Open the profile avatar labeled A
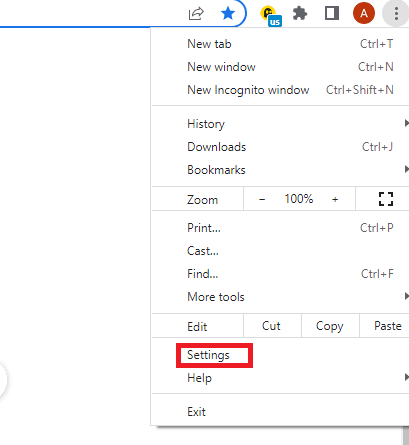 (364, 13)
